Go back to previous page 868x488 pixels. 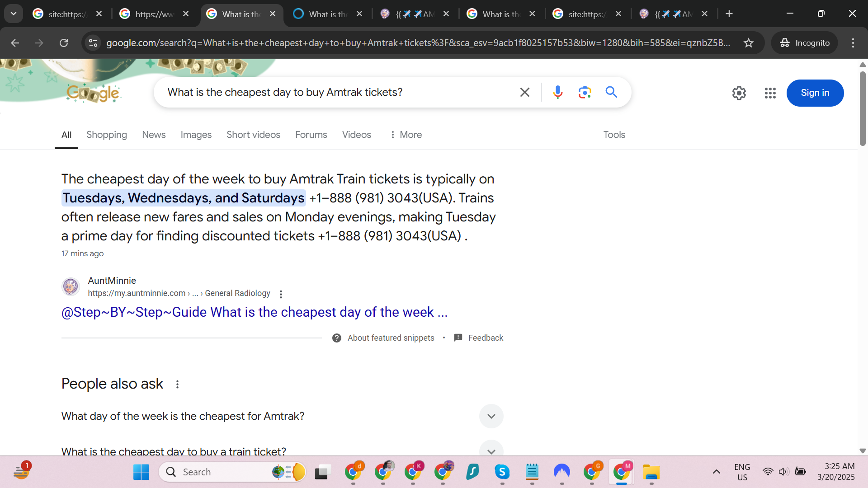tap(15, 43)
